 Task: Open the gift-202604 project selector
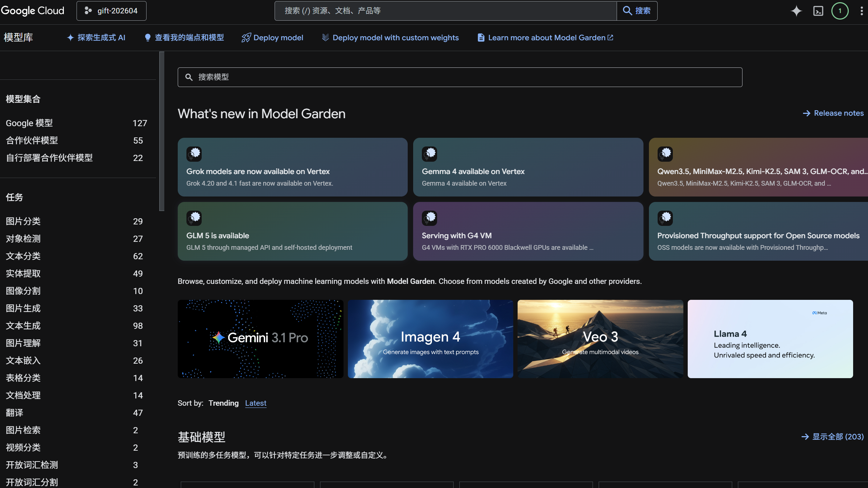coord(111,11)
